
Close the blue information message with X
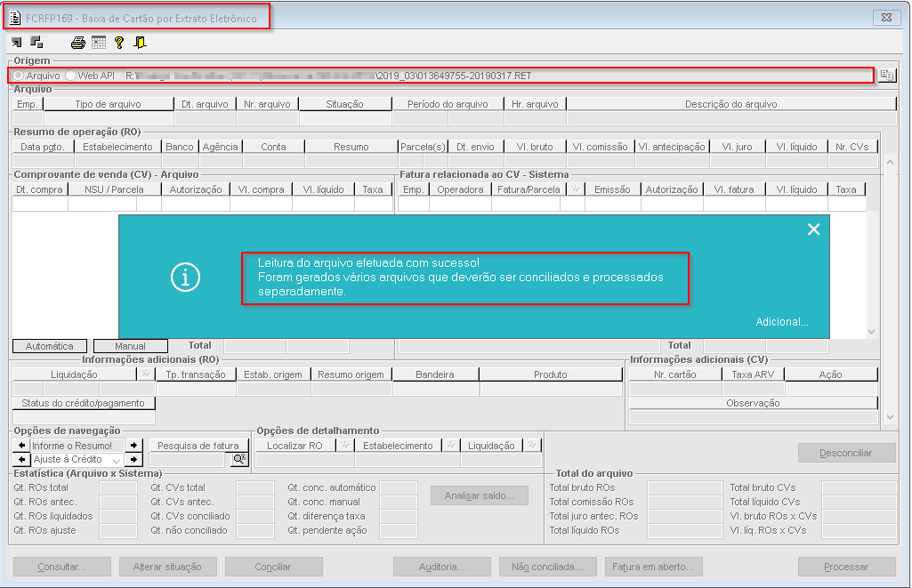pyautogui.click(x=814, y=230)
